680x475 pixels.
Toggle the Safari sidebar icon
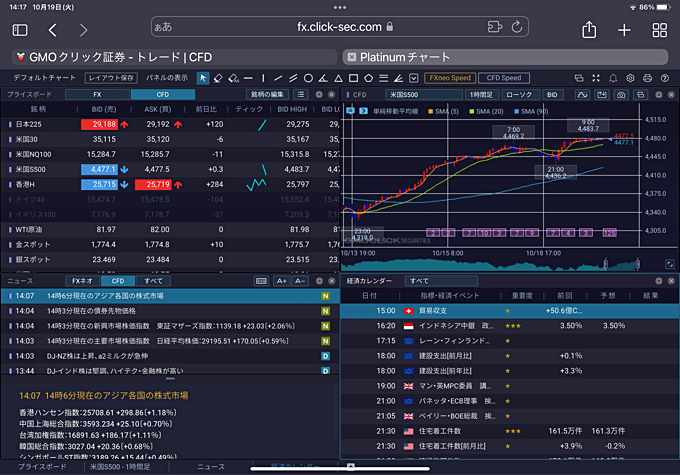coord(20,30)
